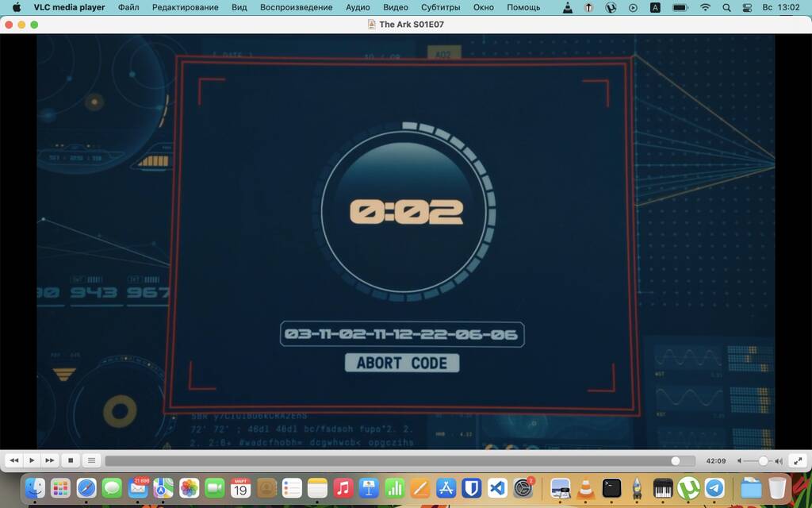The height and width of the screenshot is (508, 812).
Task: Click the rewind button in VLC controls
Action: [14, 460]
